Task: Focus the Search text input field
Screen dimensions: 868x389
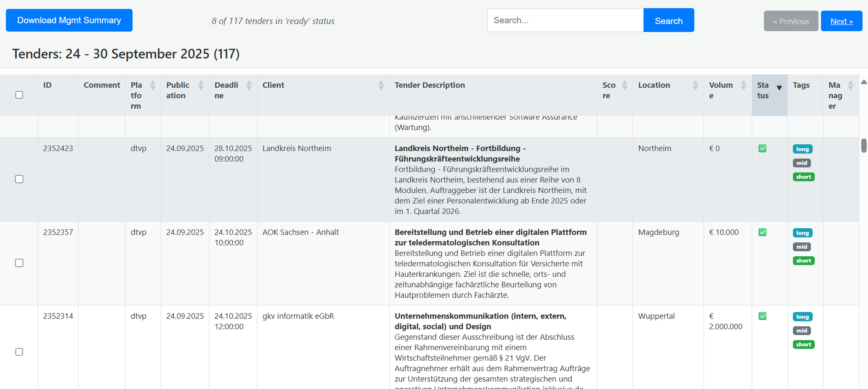Action: tap(565, 20)
